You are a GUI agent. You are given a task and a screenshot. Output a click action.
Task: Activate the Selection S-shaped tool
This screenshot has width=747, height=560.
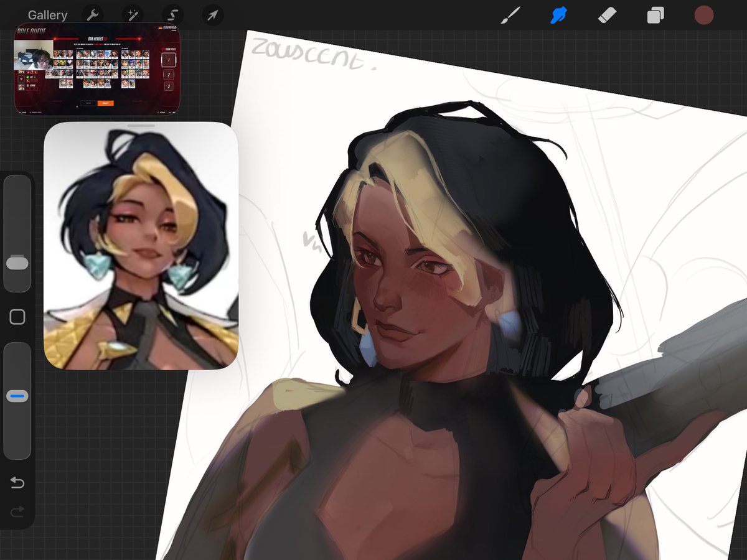coord(172,15)
